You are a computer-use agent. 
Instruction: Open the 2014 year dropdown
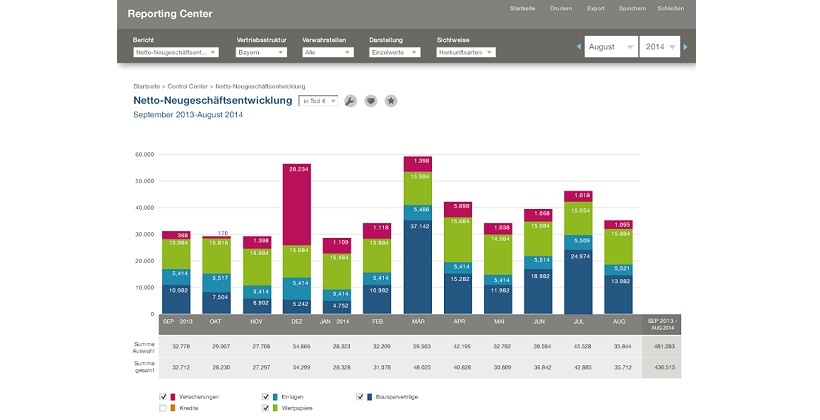660,47
